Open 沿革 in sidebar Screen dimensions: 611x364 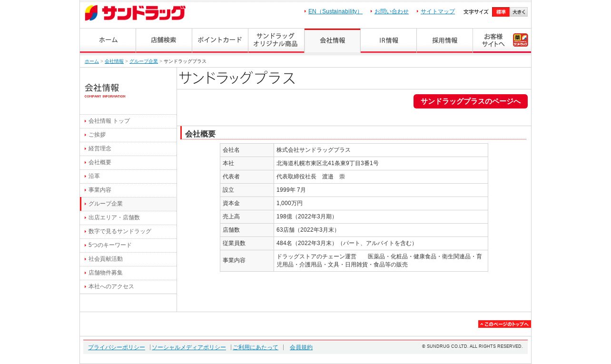point(128,177)
